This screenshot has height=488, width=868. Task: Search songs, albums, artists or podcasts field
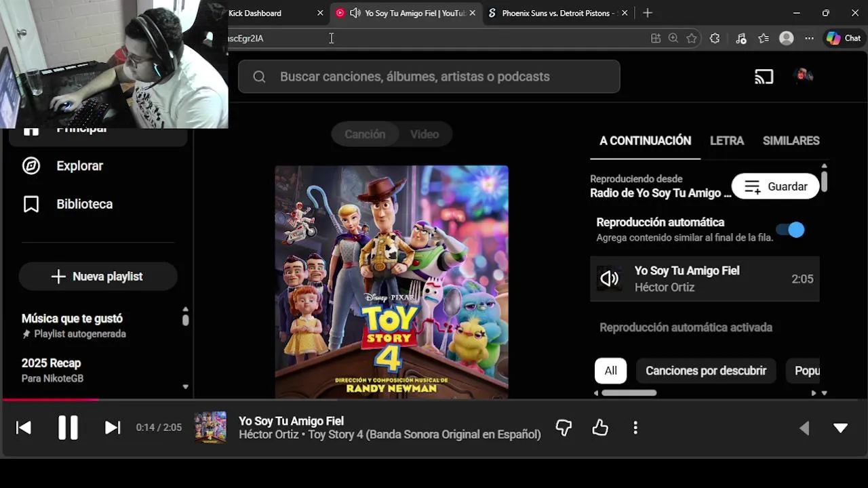coord(429,77)
